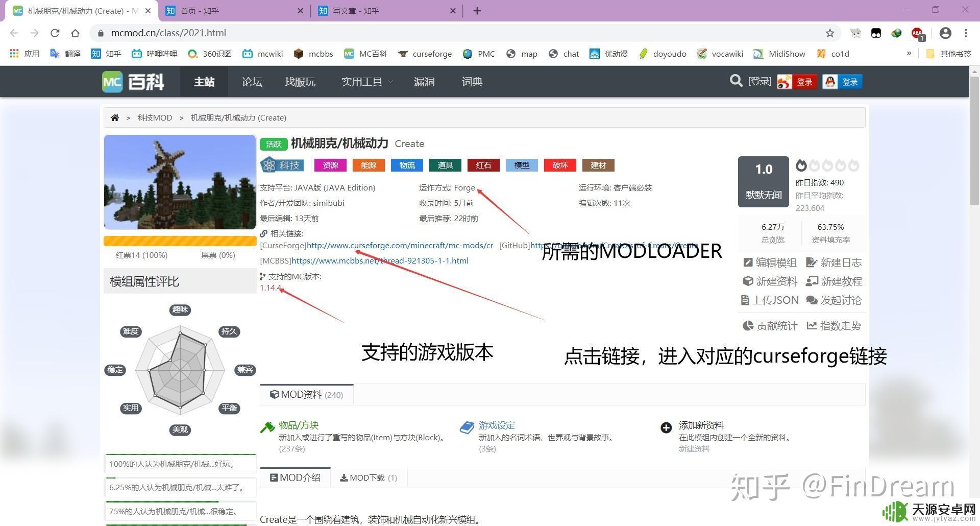This screenshot has height=526, width=980.
Task: Open the mcwiki bookmark
Action: coord(262,54)
